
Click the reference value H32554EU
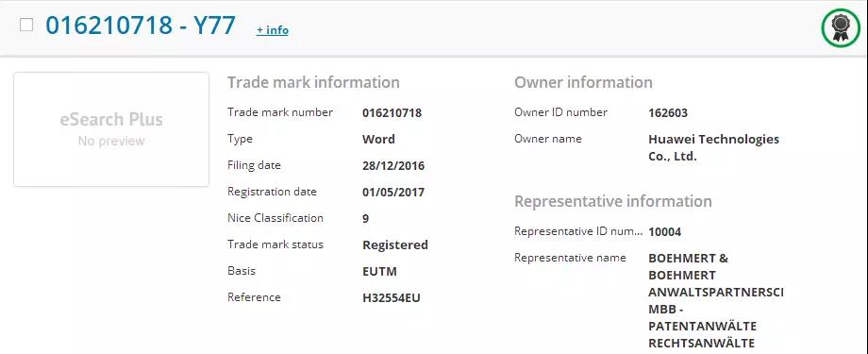(x=392, y=298)
